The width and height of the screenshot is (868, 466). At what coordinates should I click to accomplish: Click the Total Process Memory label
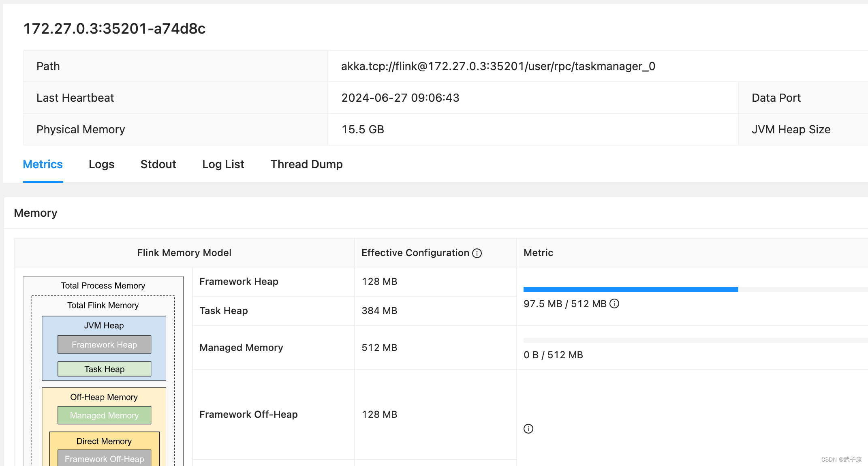[103, 286]
